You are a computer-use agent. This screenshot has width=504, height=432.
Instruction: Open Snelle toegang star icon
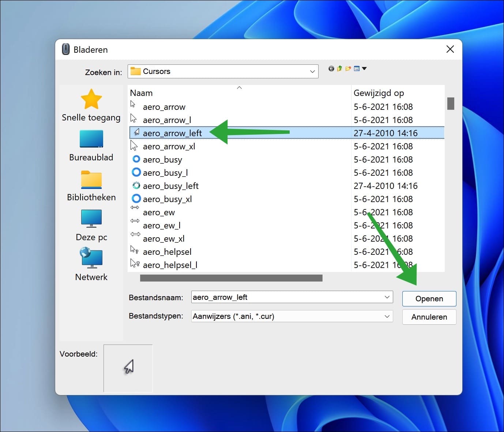point(91,99)
